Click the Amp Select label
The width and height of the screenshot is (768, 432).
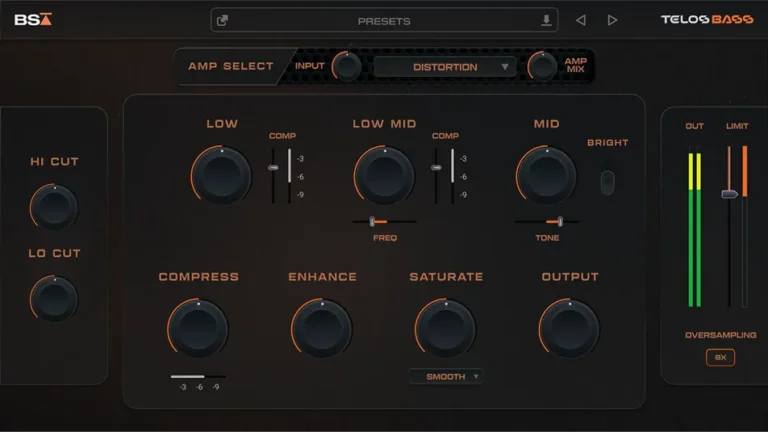[230, 67]
